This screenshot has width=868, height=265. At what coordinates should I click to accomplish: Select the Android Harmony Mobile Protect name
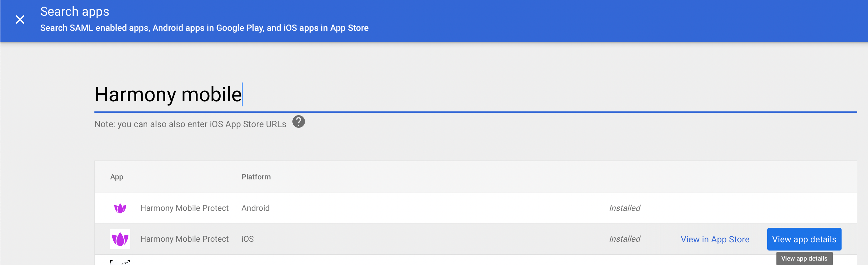coord(184,208)
